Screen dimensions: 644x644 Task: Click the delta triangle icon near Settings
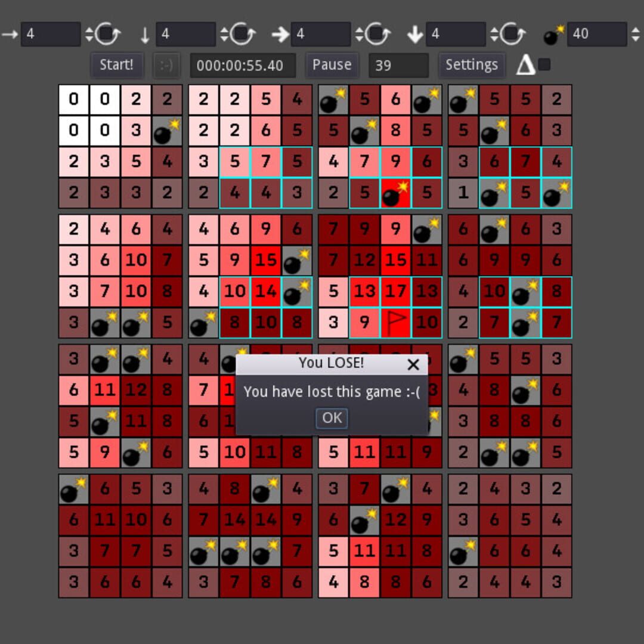click(525, 64)
